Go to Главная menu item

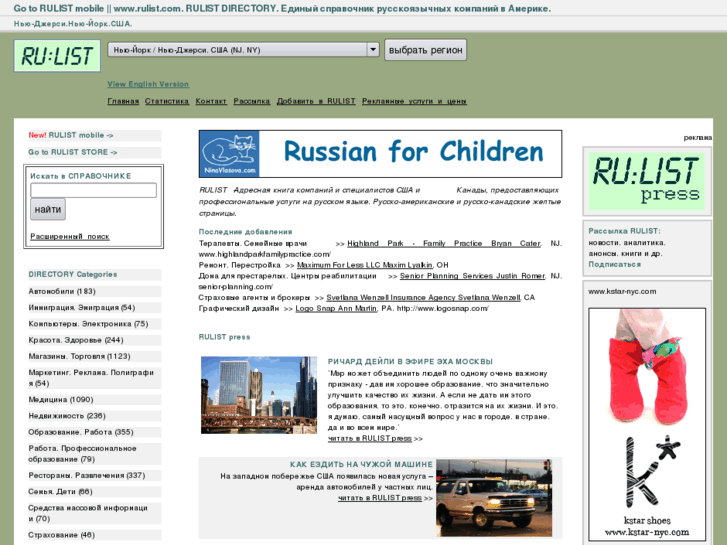coord(123,101)
